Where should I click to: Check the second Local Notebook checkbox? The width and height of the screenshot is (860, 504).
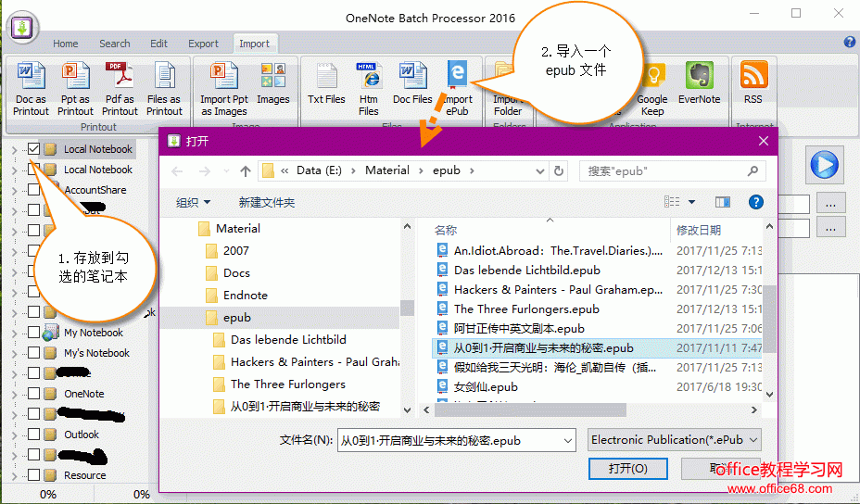click(33, 170)
